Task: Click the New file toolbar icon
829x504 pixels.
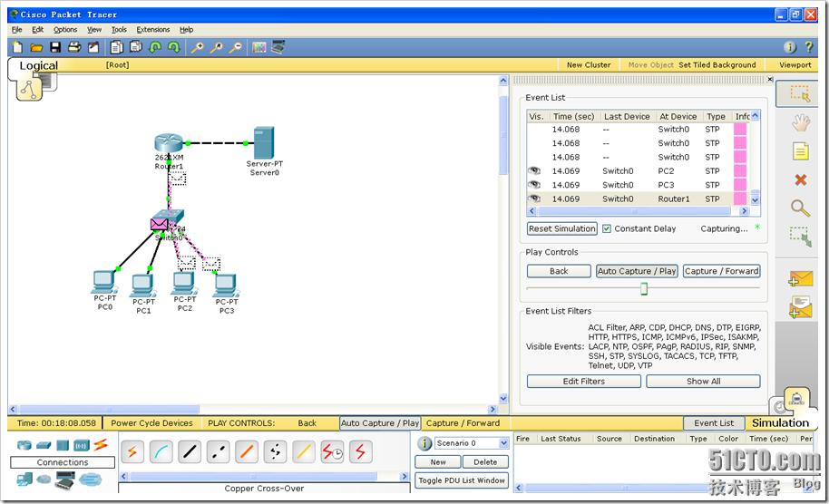Action: point(17,47)
